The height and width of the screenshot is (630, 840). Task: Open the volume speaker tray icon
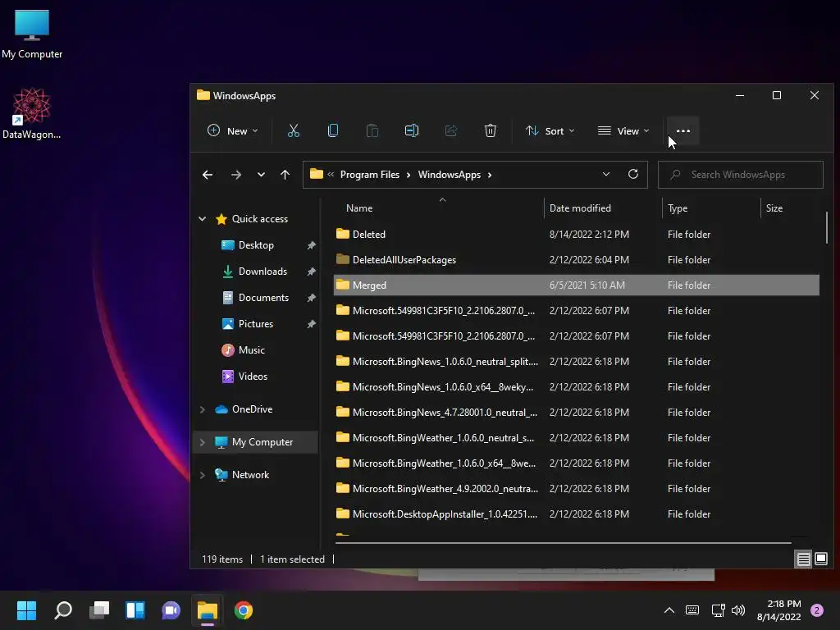(x=738, y=610)
